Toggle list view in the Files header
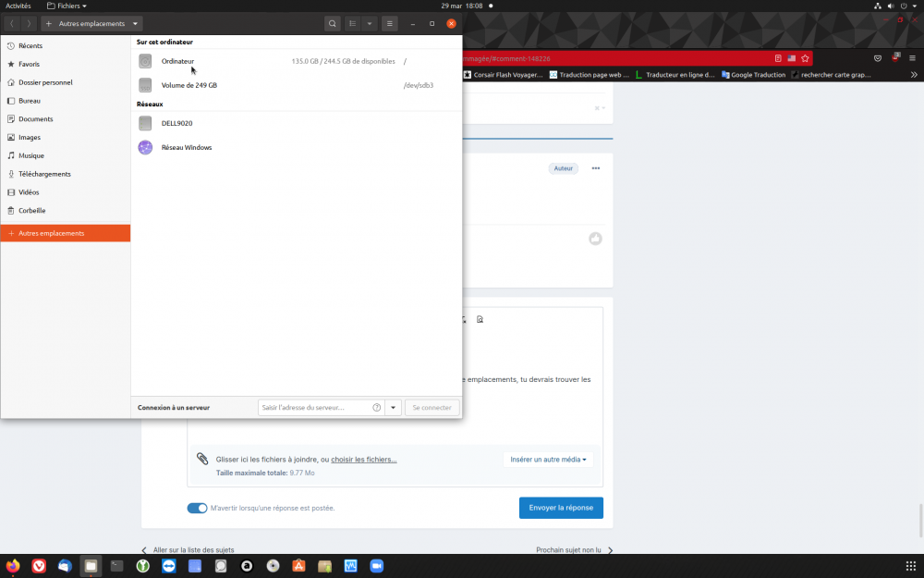The width and height of the screenshot is (924, 578). click(x=352, y=24)
